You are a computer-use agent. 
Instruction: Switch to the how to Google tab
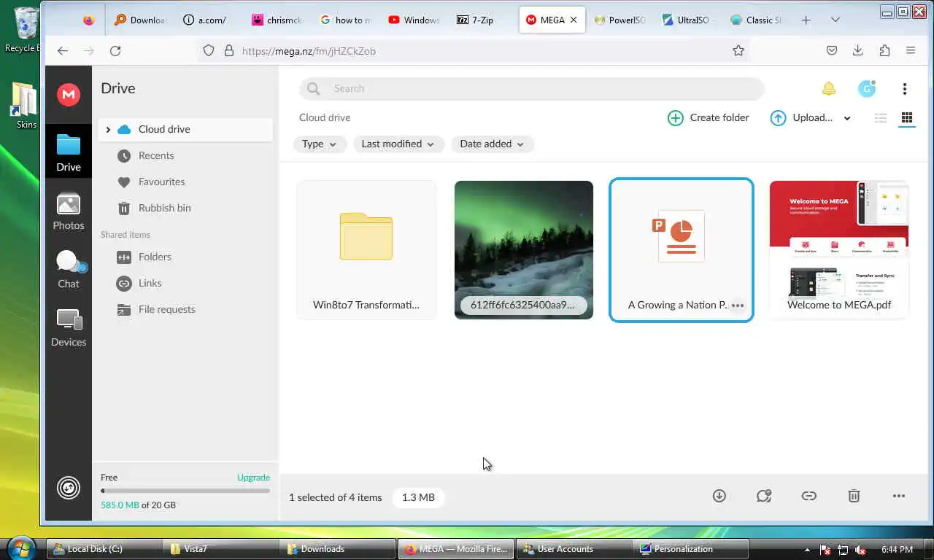(345, 20)
